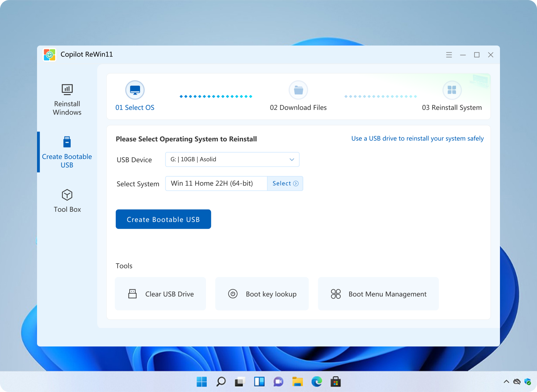
Task: Open the Boot key lookup tool
Action: point(262,294)
